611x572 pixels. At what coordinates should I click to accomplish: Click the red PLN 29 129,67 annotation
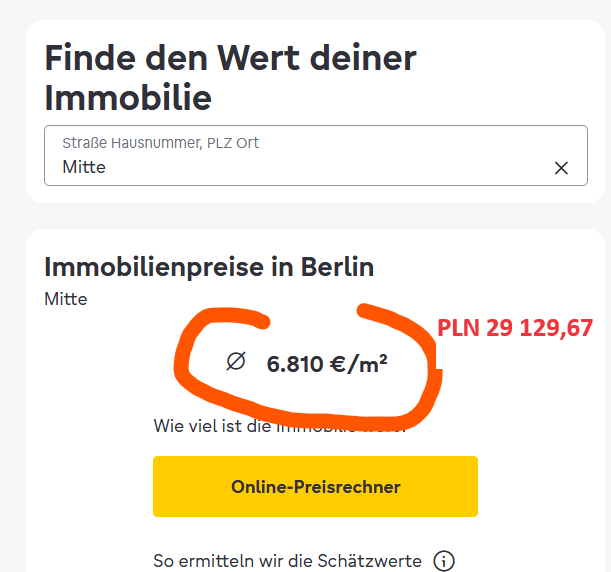pyautogui.click(x=515, y=328)
